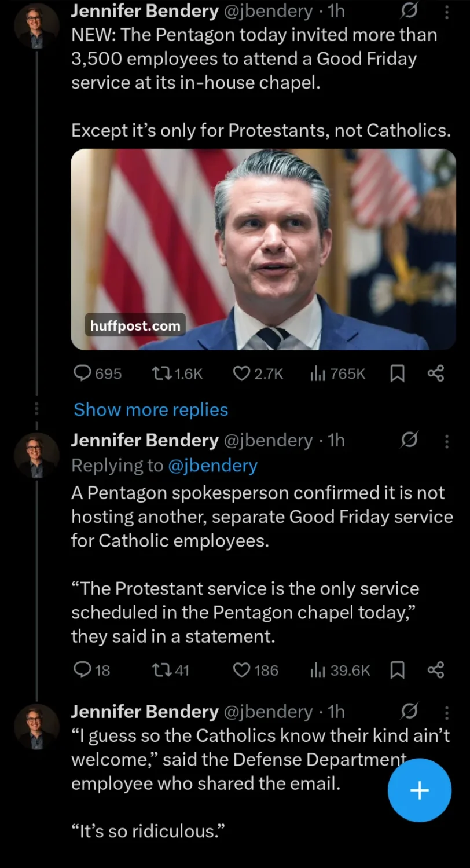Screen dimensions: 470x868
Task: Open the @jbendery mention link
Action: 212,466
